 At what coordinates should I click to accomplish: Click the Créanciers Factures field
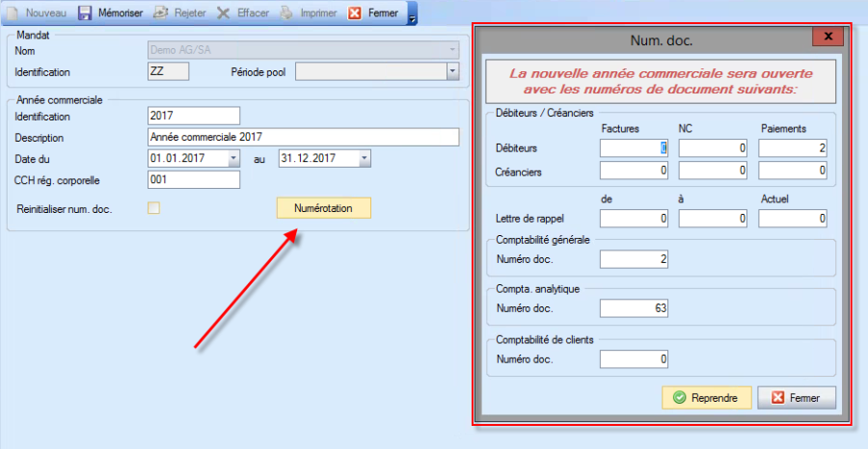pos(634,172)
